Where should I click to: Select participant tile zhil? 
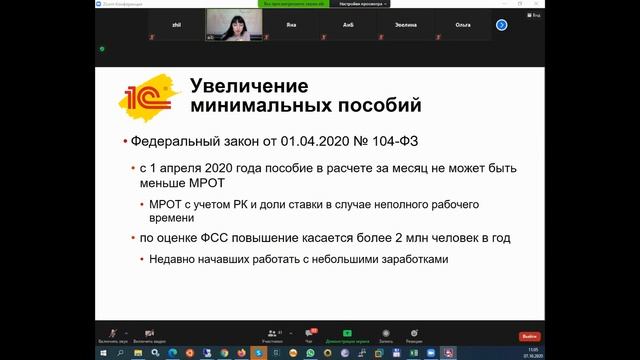pos(176,25)
